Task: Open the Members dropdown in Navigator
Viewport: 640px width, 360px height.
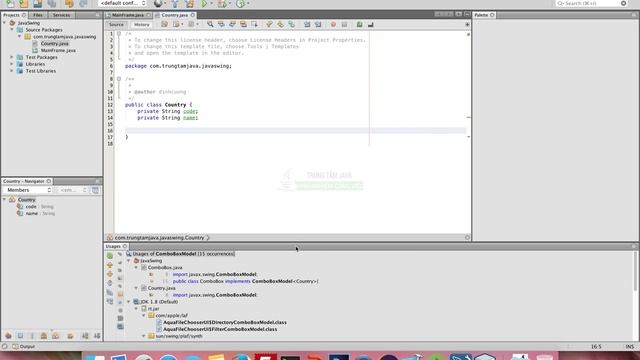Action: (28, 190)
